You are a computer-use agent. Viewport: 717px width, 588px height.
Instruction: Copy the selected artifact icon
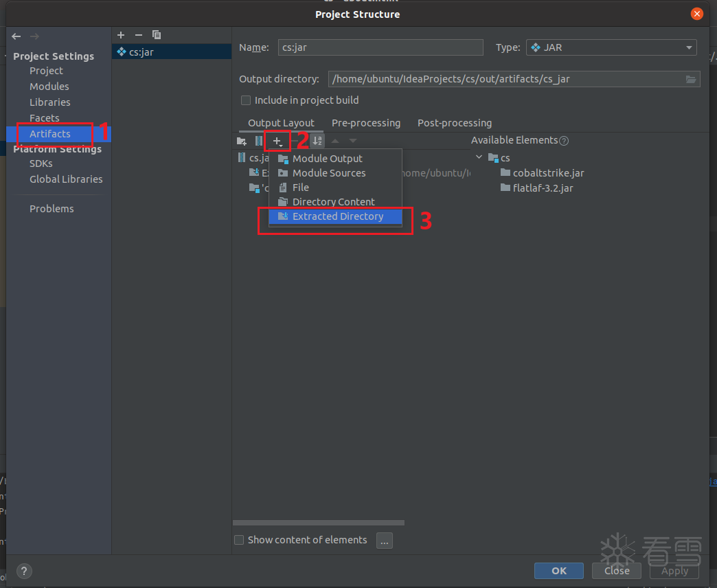157,35
